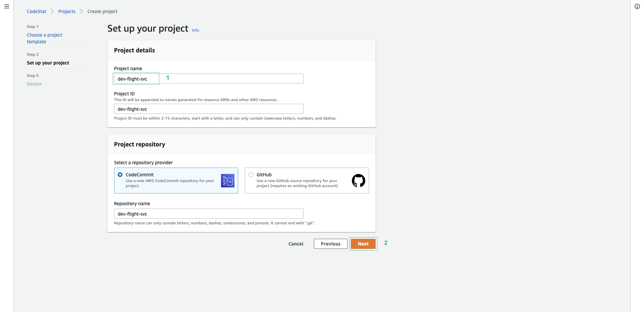The image size is (644, 312).
Task: Click the Cancel button
Action: [296, 244]
